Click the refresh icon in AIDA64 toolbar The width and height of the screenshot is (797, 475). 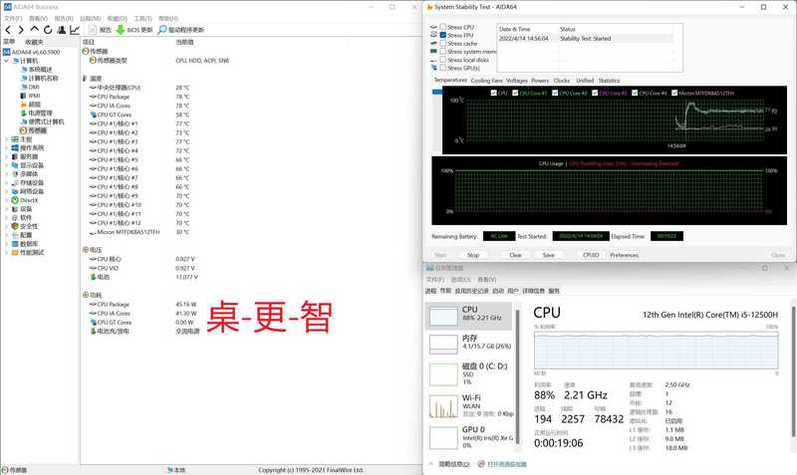48,30
